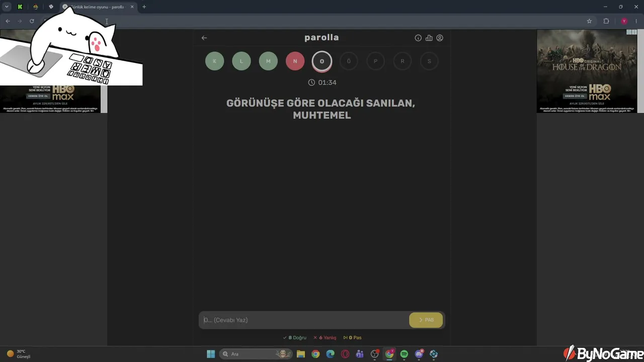Select the red letter N circle

pyautogui.click(x=295, y=61)
